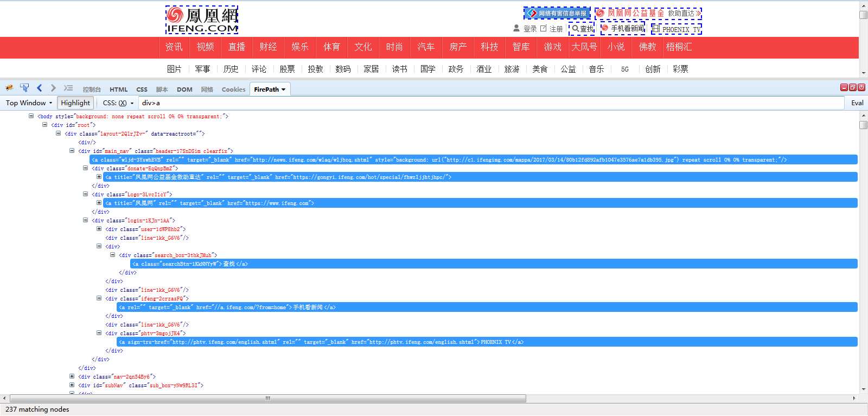
Task: Collapse the donate-BqQnpBmZ div node
Action: [x=85, y=168]
